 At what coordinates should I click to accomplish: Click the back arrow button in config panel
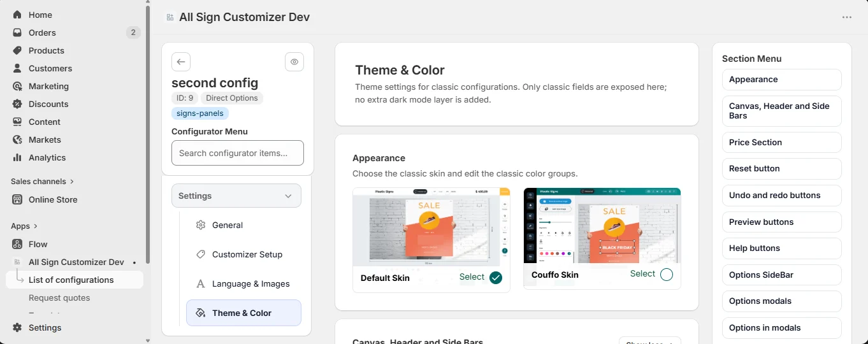[181, 62]
